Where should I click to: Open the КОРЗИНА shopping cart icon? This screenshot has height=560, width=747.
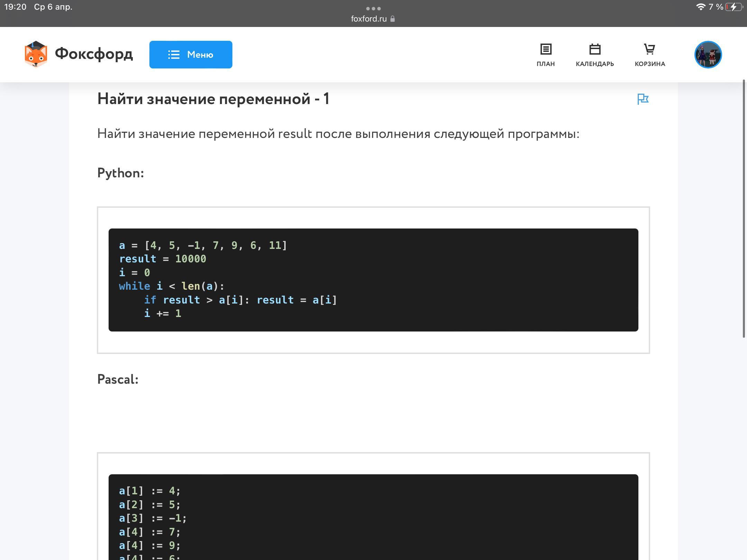(x=649, y=49)
